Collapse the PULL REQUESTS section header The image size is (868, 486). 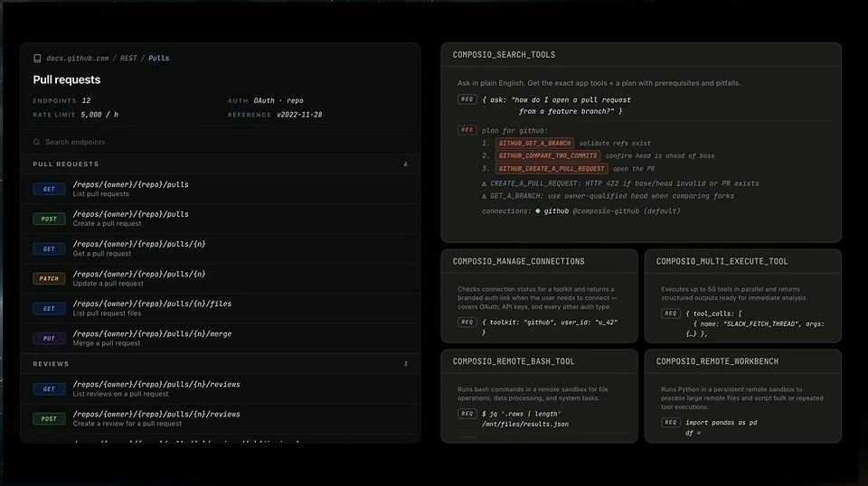pos(221,164)
